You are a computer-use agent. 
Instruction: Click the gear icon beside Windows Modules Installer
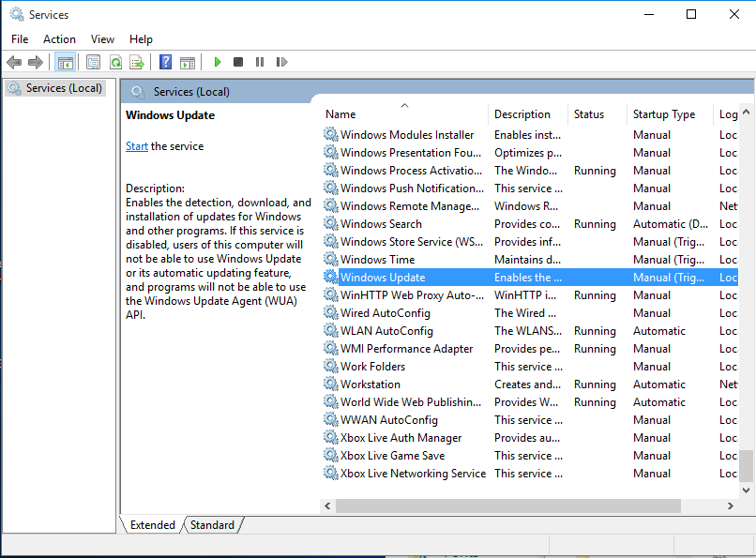tap(331, 134)
